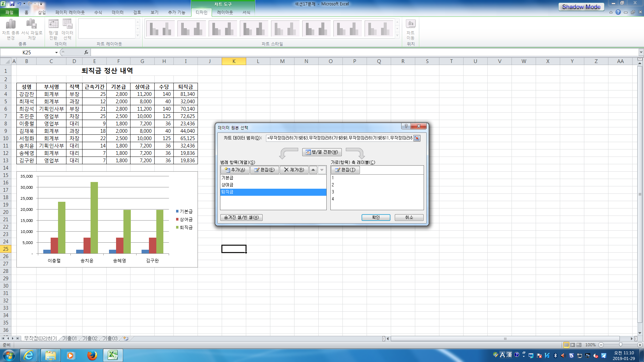This screenshot has width=644, height=362.
Task: Move selected series down with arrow
Action: coord(322,170)
